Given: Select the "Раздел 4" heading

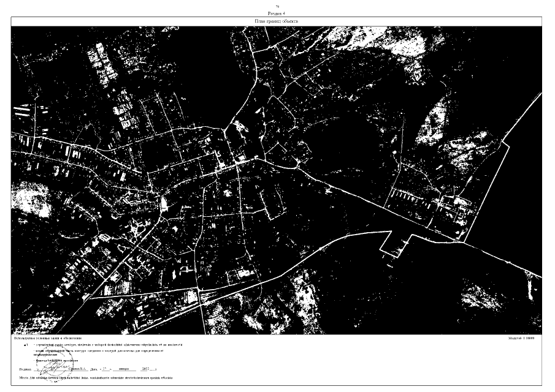Looking at the screenshot, I should pos(277,12).
